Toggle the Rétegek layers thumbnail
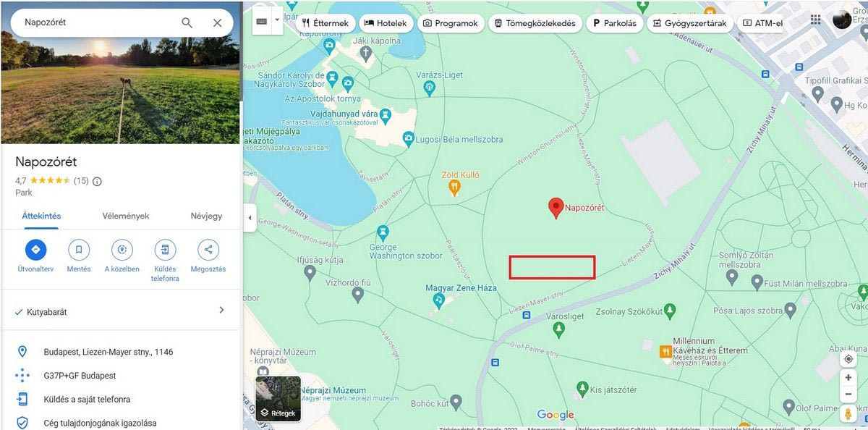Viewport: 868px width, 430px height. point(278,399)
